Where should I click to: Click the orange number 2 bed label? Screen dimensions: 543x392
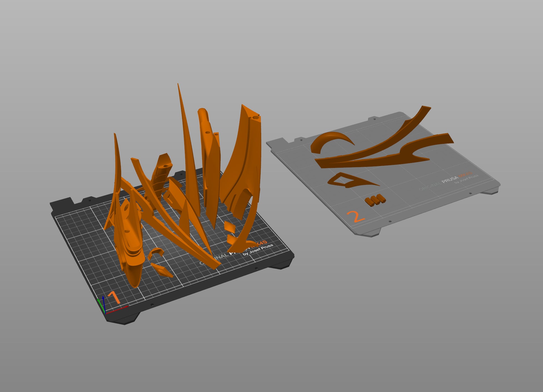(356, 216)
